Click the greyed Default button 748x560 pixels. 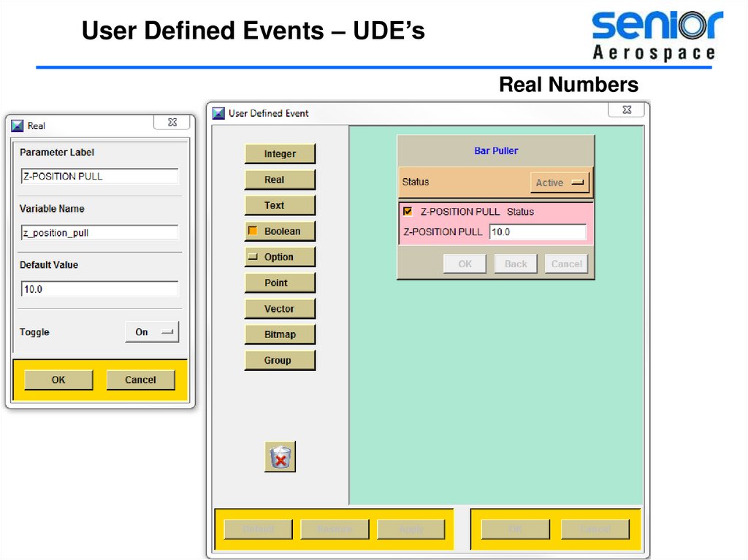258,529
